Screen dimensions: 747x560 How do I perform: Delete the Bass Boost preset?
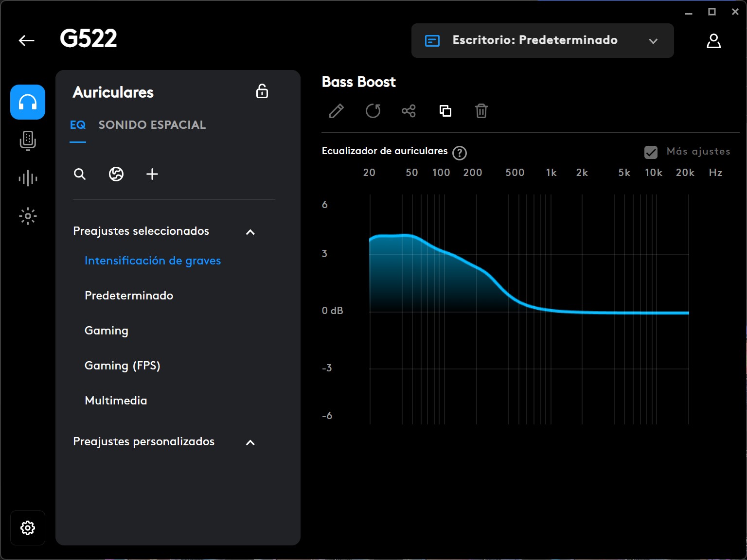tap(481, 111)
